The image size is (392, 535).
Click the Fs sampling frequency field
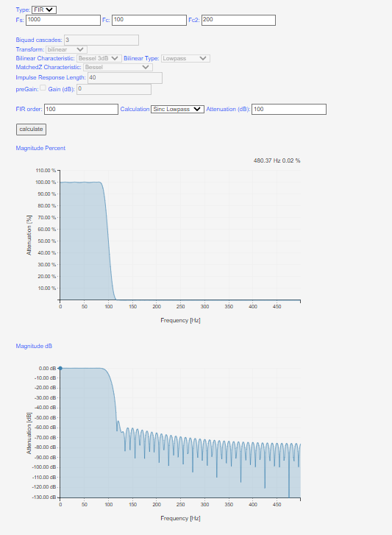pos(63,20)
